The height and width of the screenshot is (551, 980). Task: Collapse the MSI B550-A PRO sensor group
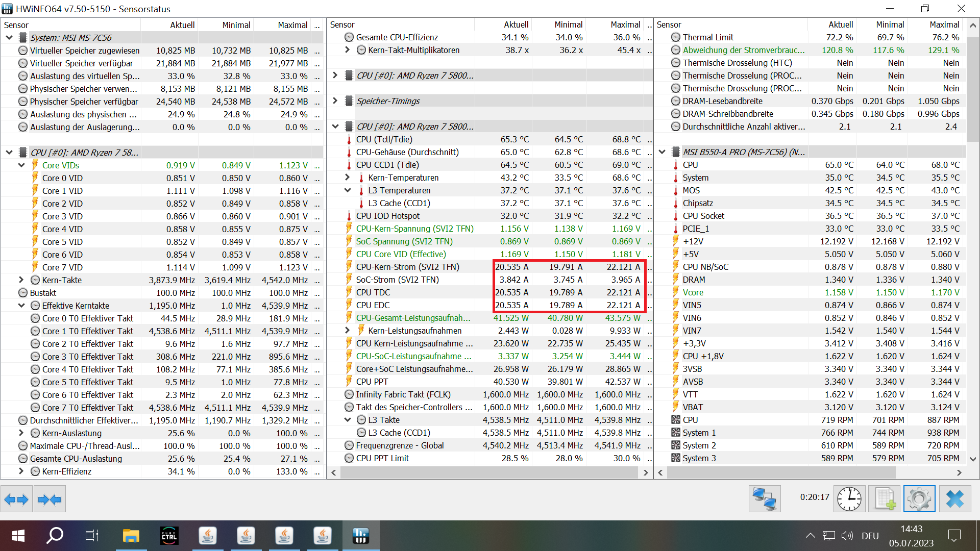(x=662, y=152)
